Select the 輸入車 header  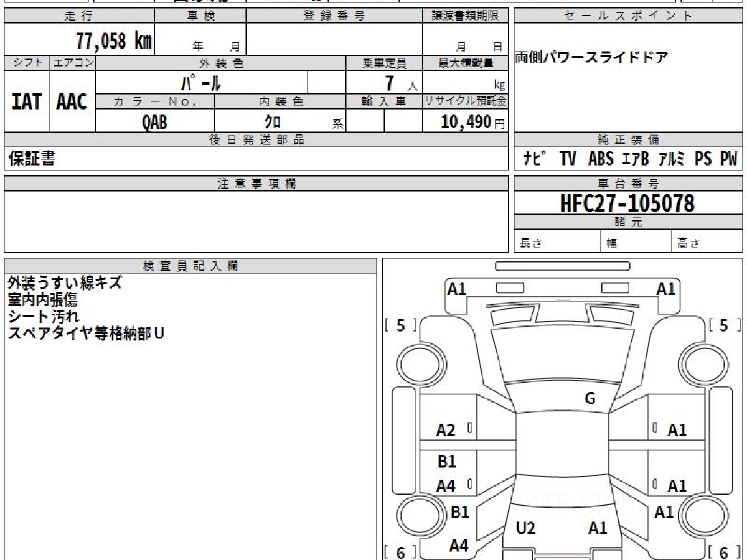pos(384,102)
